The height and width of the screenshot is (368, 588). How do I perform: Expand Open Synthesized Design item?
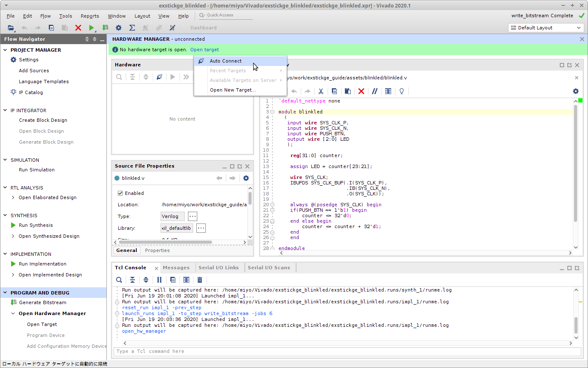click(x=13, y=236)
